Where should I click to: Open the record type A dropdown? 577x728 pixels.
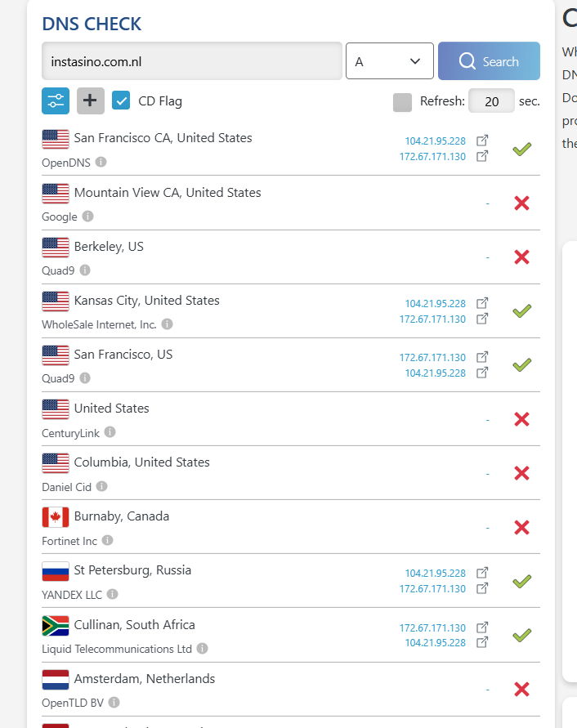(389, 61)
